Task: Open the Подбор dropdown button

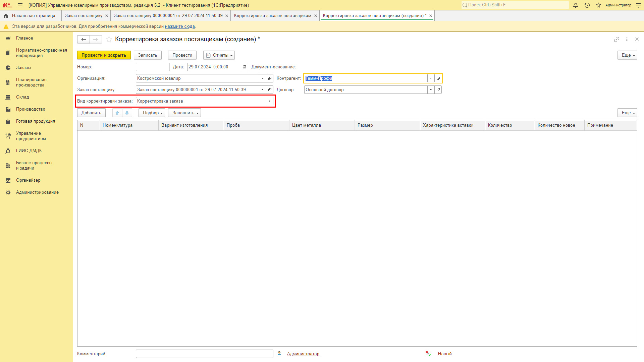Action: [x=152, y=113]
